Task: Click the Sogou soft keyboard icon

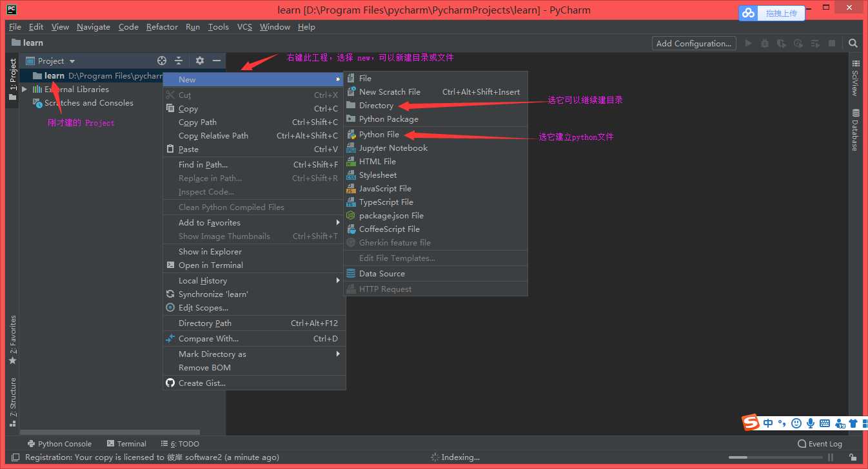Action: pos(825,423)
